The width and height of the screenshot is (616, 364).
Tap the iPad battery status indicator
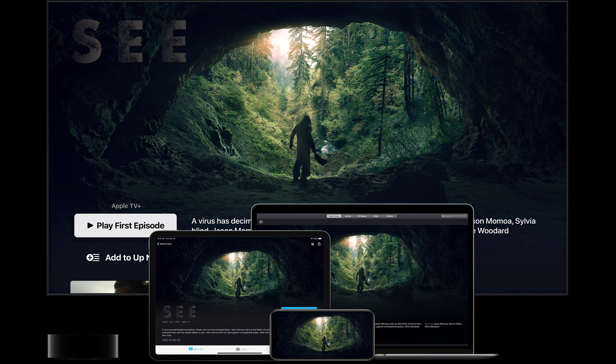[320, 238]
